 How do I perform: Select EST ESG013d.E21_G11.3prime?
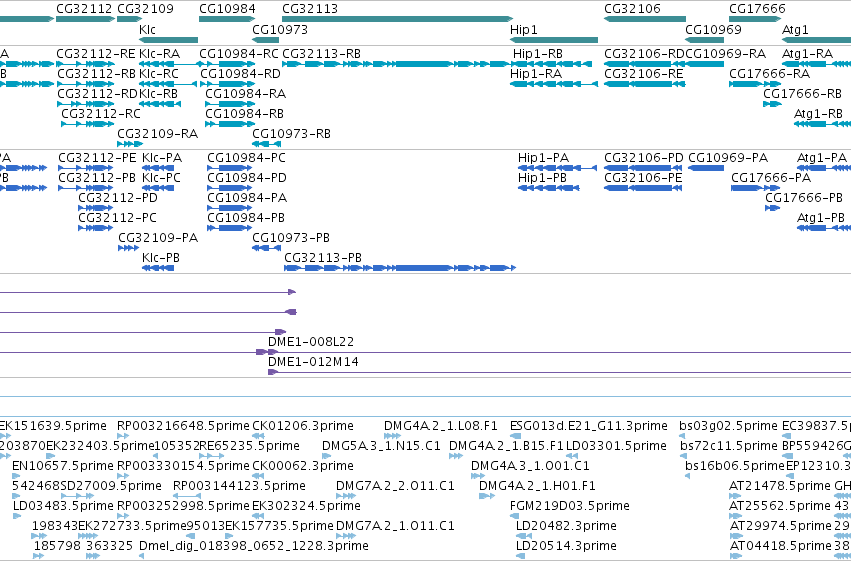[x=589, y=426]
